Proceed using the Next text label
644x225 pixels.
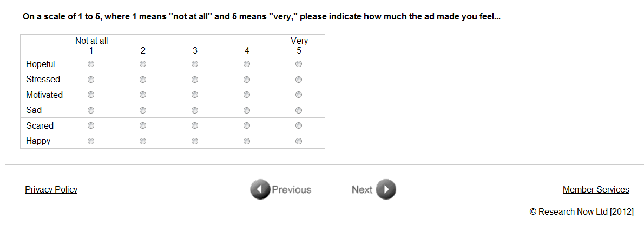coord(362,189)
